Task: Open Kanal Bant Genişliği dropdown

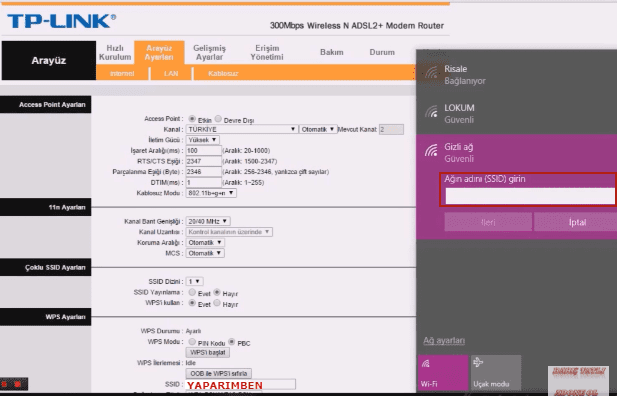Action: click(x=208, y=221)
